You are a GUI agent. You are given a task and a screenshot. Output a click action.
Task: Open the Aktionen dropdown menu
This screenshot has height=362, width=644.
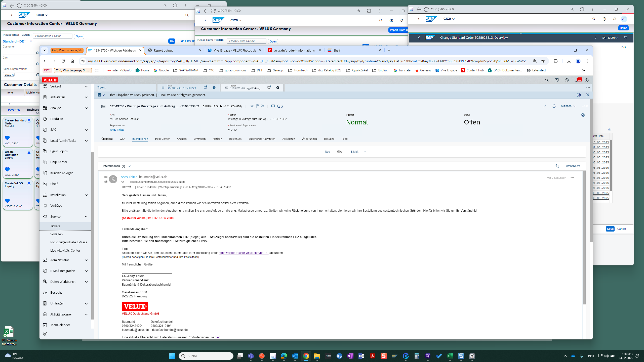[x=568, y=106]
